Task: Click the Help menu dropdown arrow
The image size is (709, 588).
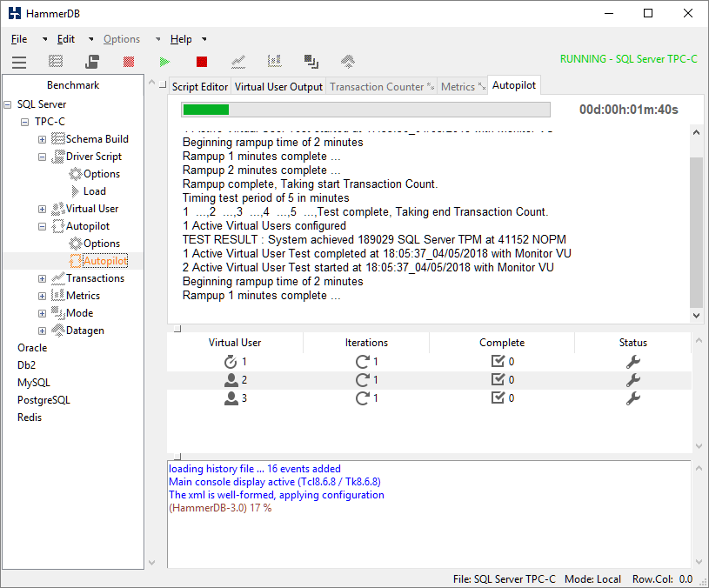Action: coord(204,39)
